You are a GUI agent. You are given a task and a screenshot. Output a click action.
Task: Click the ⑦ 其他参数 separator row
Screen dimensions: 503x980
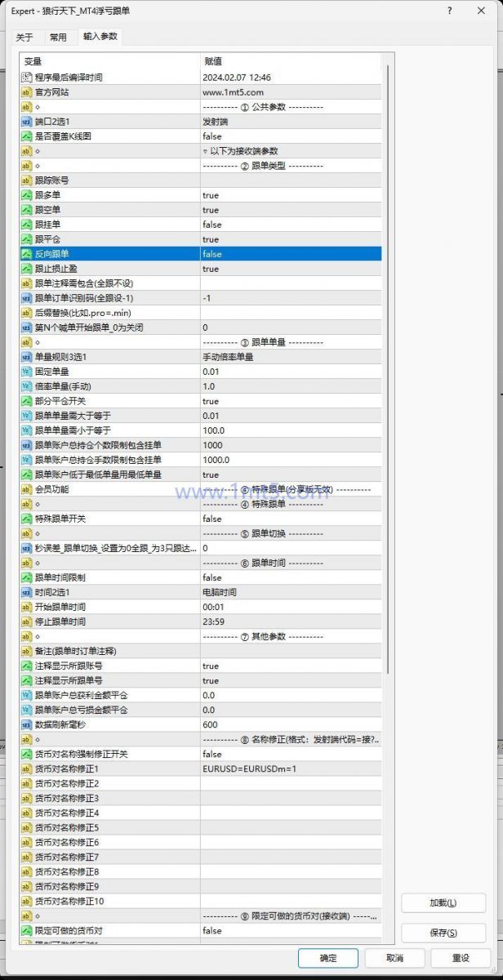point(200,636)
